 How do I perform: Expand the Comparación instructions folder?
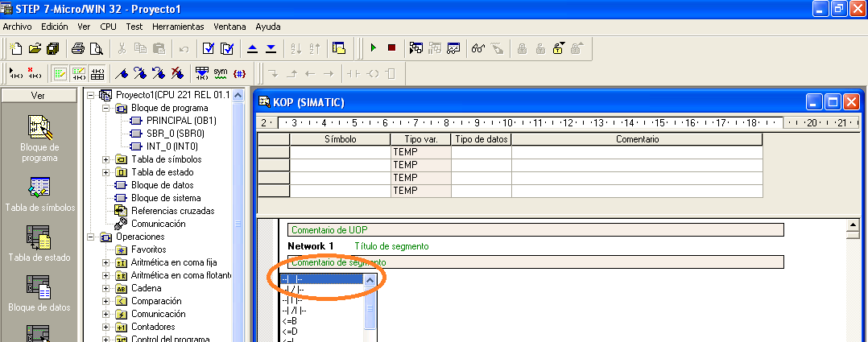click(x=106, y=301)
